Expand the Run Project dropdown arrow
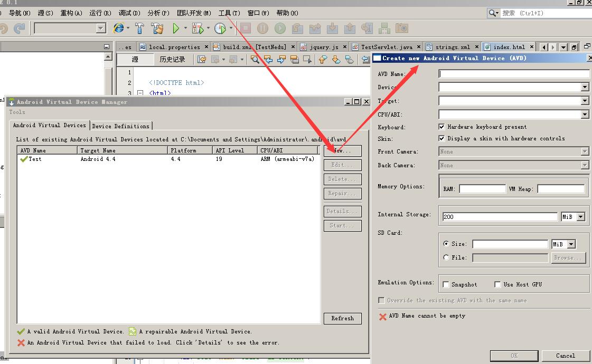592x364 pixels. point(185,28)
